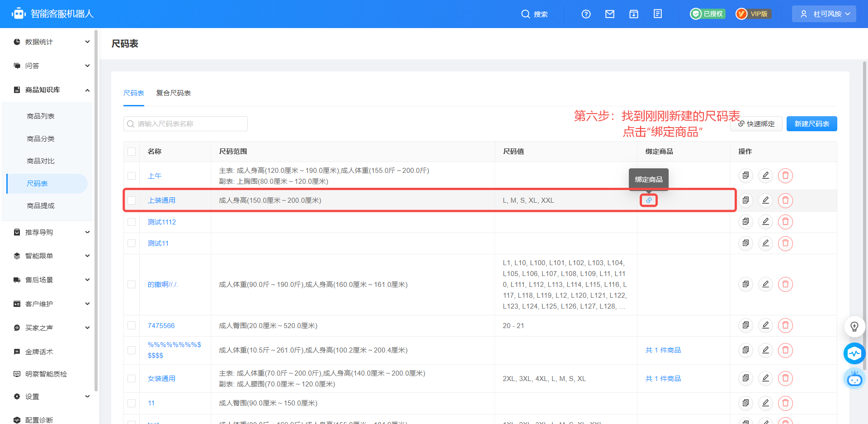The height and width of the screenshot is (424, 868).
Task: Open the mail envelope icon in header
Action: [x=610, y=14]
